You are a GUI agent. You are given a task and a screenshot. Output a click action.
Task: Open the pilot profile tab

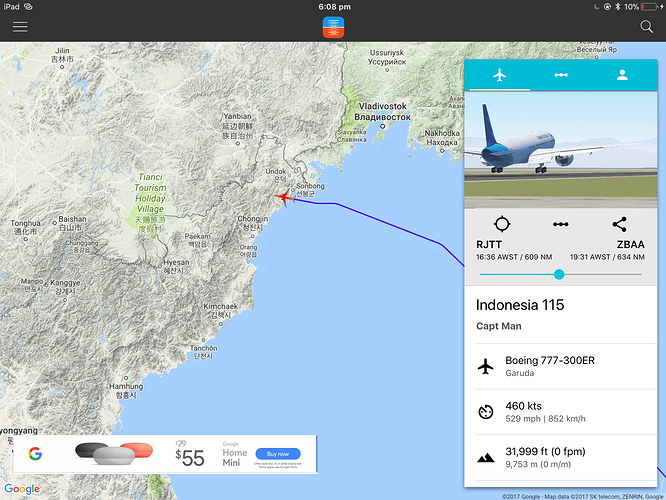pos(622,75)
